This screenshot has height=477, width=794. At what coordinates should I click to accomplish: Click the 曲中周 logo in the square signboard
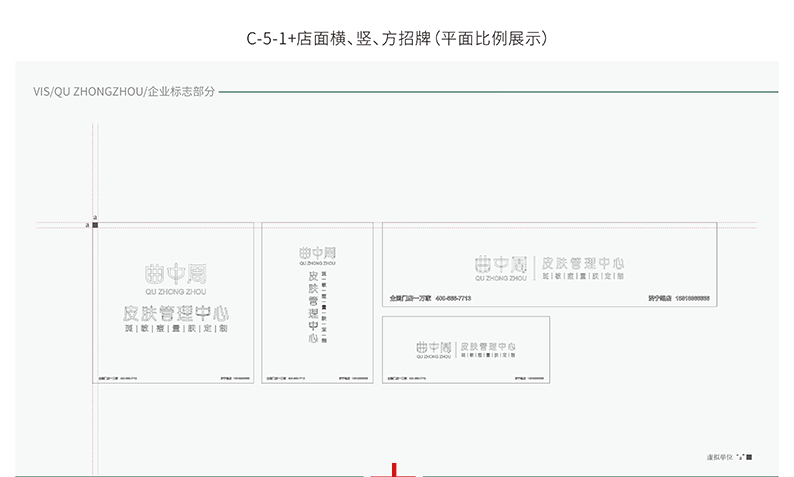(x=175, y=272)
